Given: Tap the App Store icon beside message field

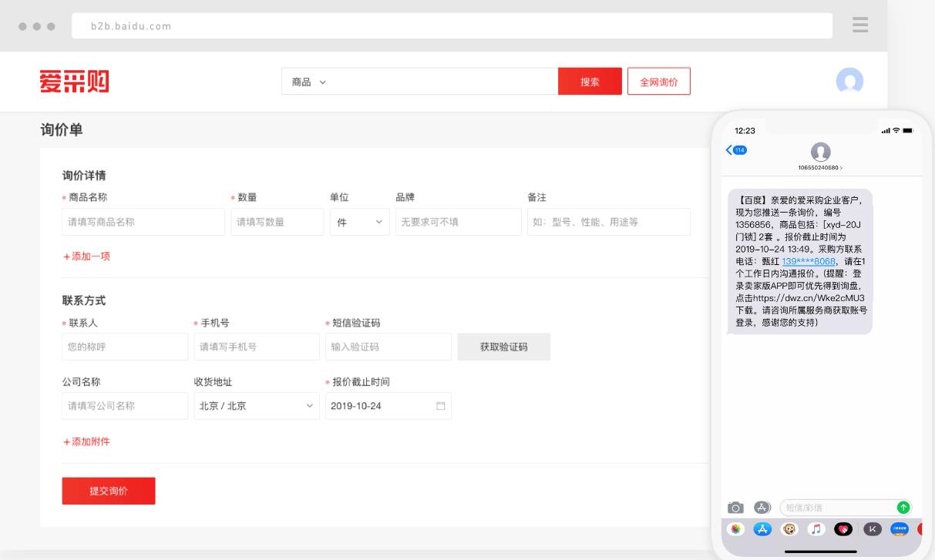Looking at the screenshot, I should pyautogui.click(x=762, y=507).
